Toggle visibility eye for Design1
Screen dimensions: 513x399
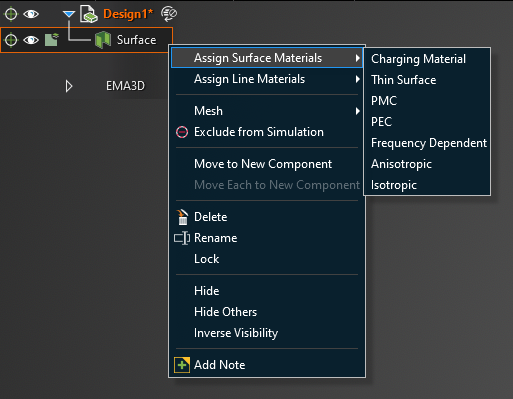tap(31, 14)
